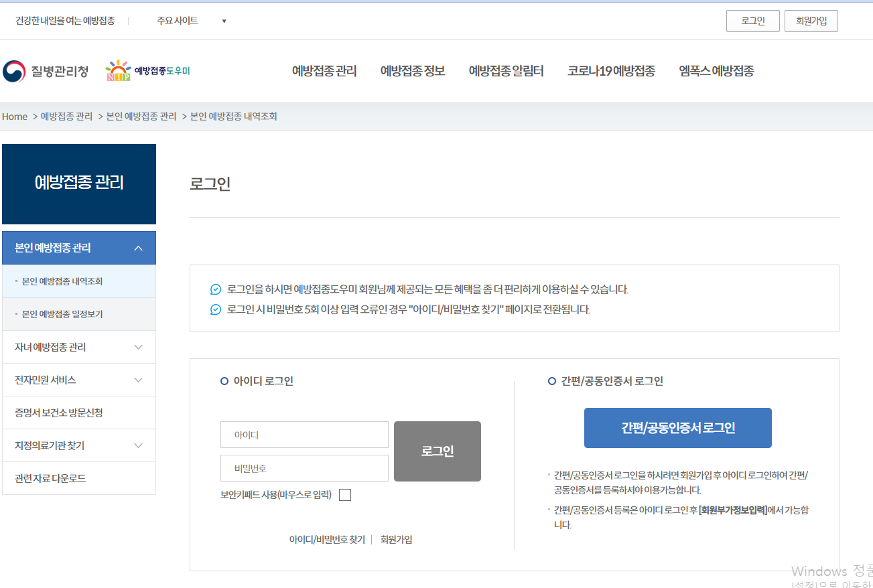The width and height of the screenshot is (873, 588).
Task: Expand the 자녀 예방접종 관리 sidebar section
Action: coord(79,347)
